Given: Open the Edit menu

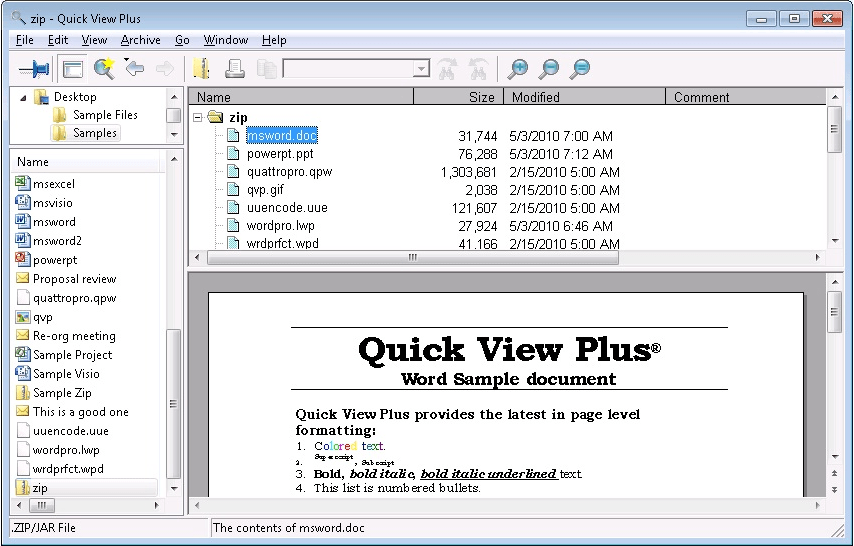Looking at the screenshot, I should 58,40.
